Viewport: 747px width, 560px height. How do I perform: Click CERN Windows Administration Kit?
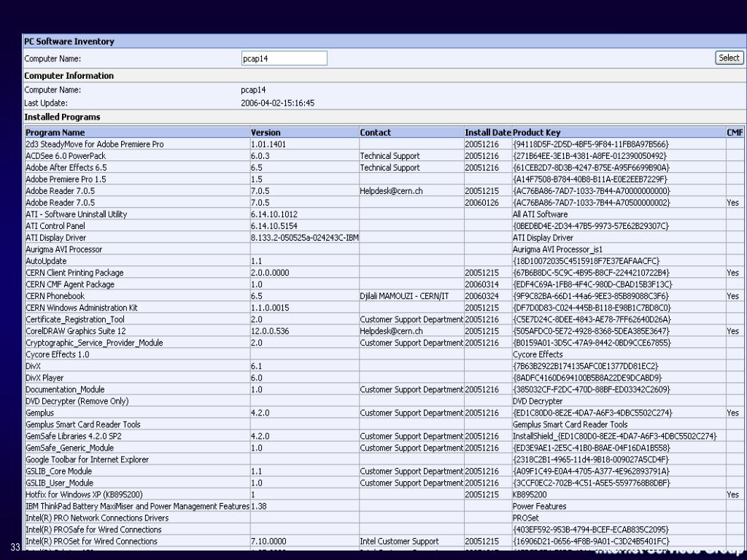pos(82,308)
